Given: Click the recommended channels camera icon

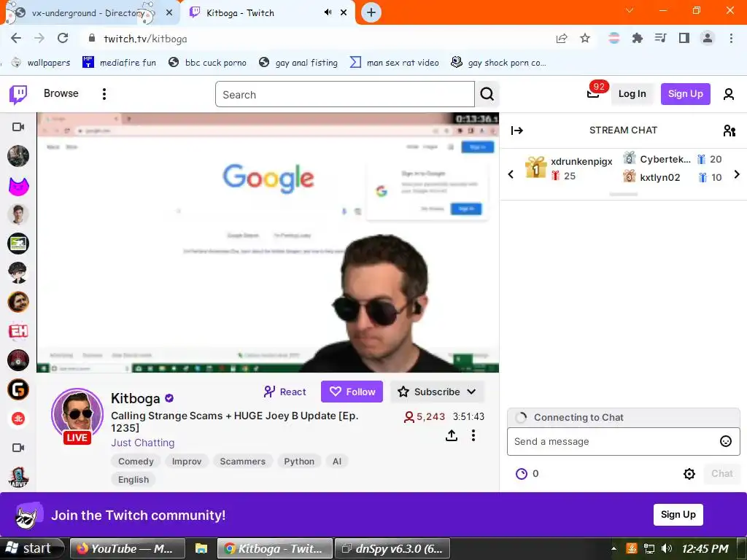Looking at the screenshot, I should point(18,448).
